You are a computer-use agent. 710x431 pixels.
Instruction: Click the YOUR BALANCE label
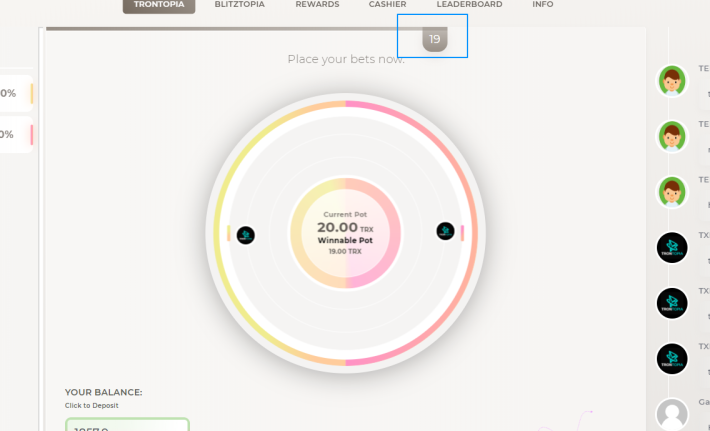103,392
